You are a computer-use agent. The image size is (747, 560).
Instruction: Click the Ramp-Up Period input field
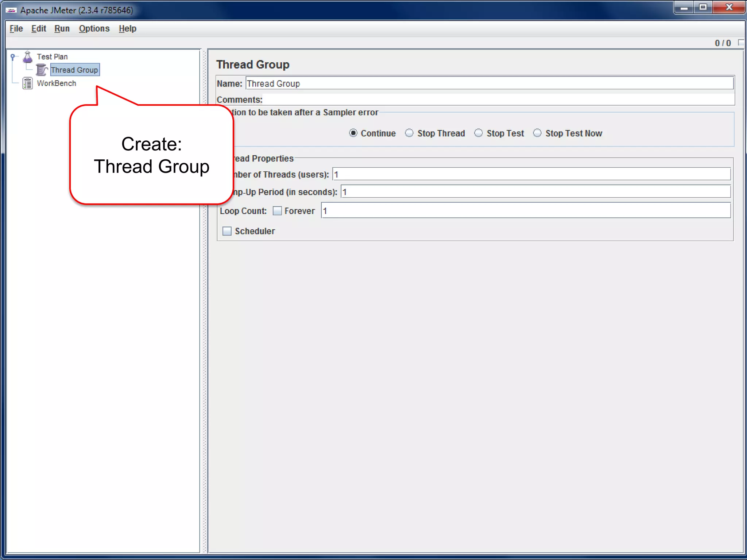pyautogui.click(x=535, y=192)
